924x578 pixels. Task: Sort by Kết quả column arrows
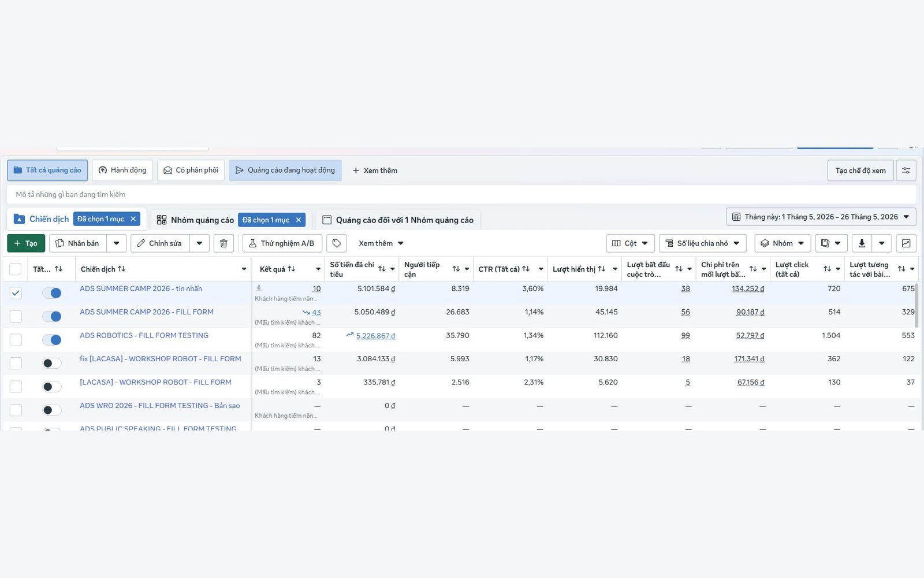click(291, 269)
